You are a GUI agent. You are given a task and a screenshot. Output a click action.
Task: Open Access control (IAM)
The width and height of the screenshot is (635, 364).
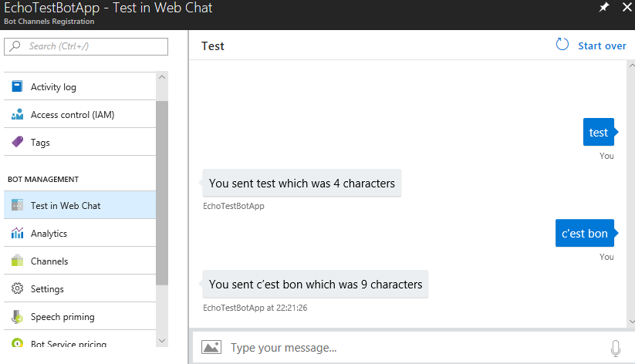79,114
